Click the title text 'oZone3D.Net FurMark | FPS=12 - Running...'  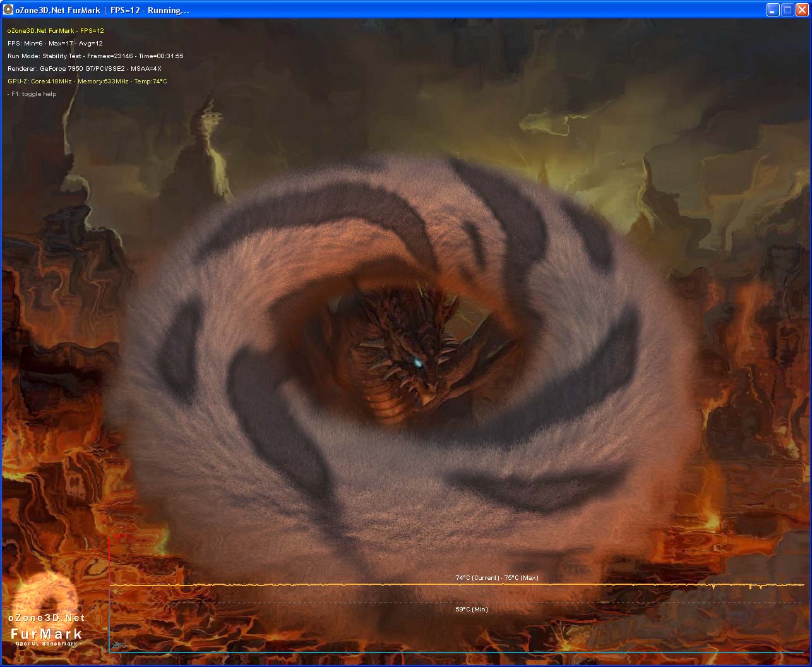tap(102, 10)
